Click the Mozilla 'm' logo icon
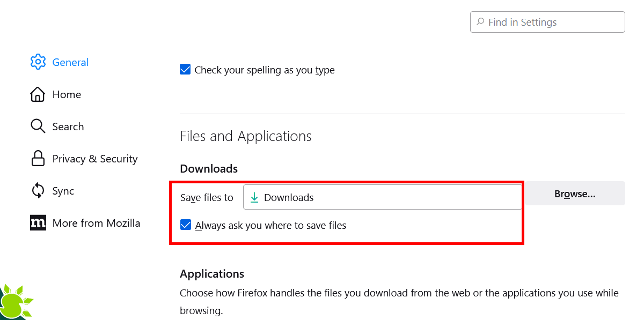The height and width of the screenshot is (320, 644). point(38,223)
